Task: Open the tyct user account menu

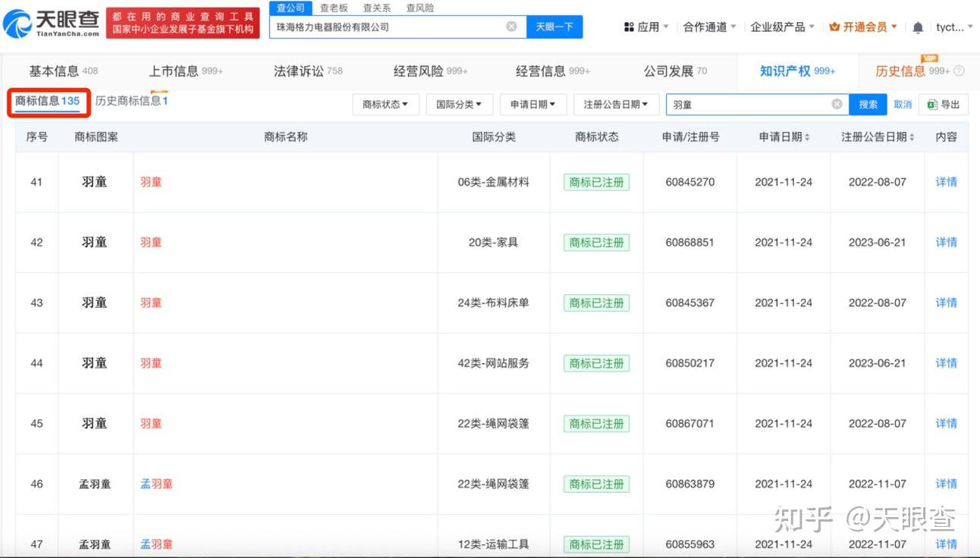Action: click(x=954, y=27)
